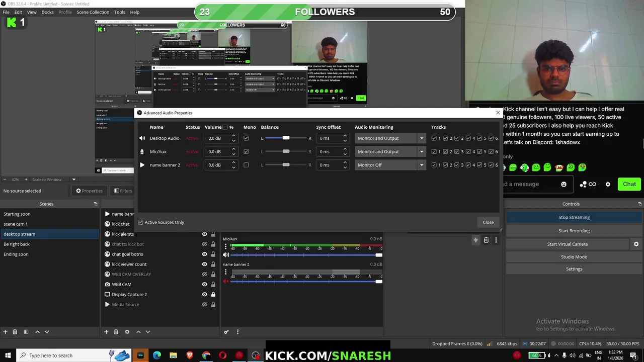Click the name banner 2 play icon in Advanced Audio Properties

[x=142, y=165]
